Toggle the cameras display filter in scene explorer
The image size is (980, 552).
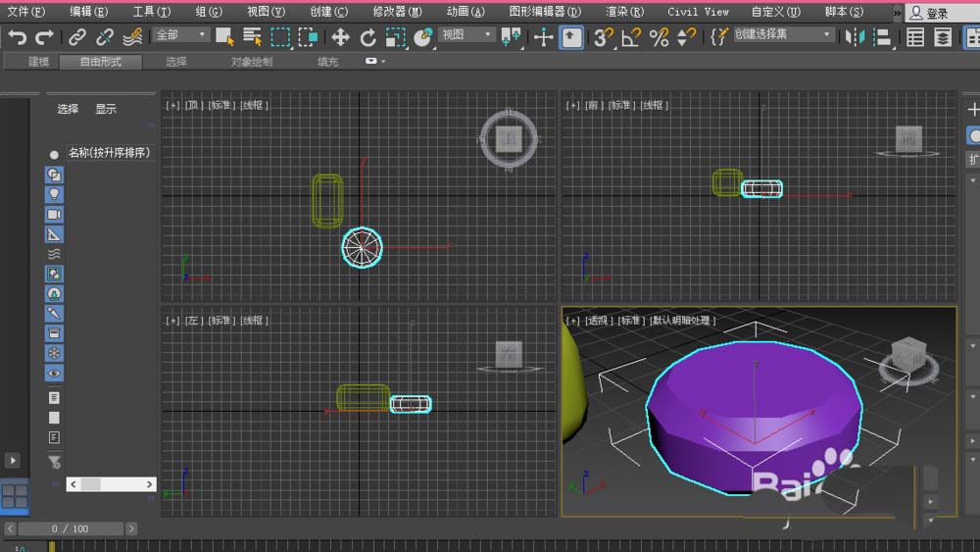point(54,214)
